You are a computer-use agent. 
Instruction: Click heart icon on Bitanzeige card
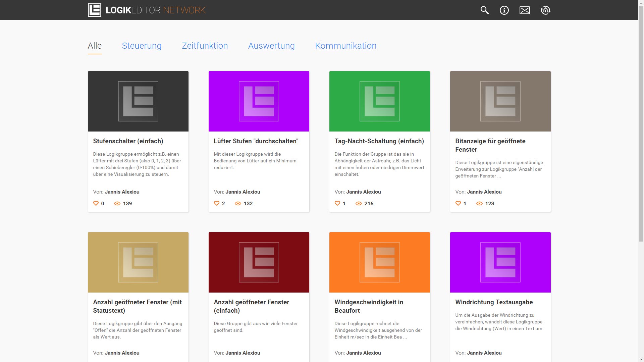458,203
